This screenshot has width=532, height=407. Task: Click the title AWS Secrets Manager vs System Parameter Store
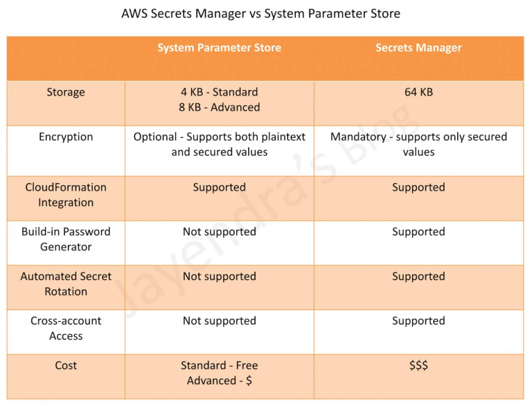[x=260, y=14]
